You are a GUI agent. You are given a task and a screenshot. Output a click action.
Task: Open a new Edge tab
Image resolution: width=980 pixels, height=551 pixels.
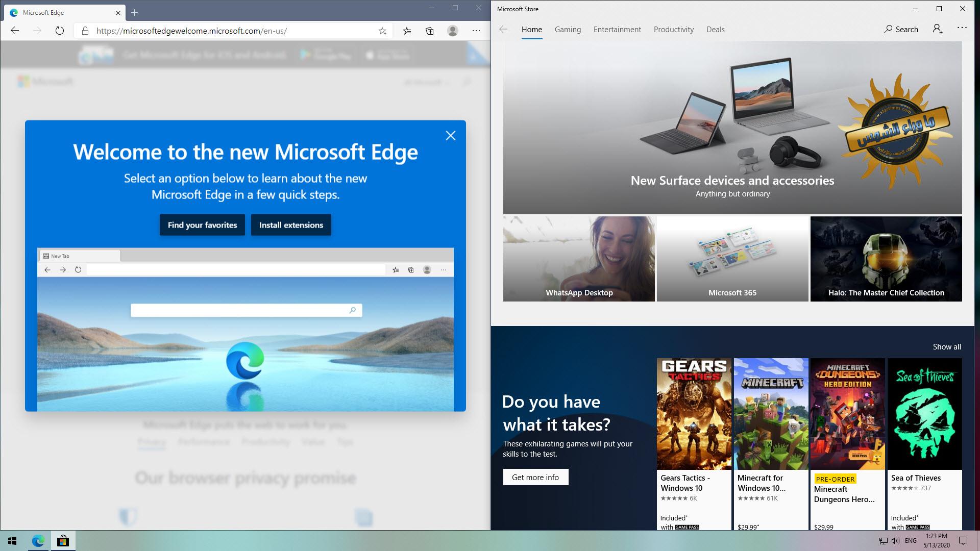134,12
